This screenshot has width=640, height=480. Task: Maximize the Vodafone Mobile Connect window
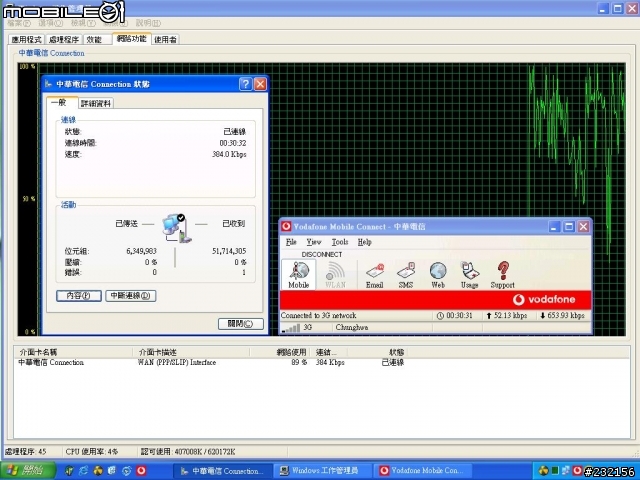tap(569, 227)
